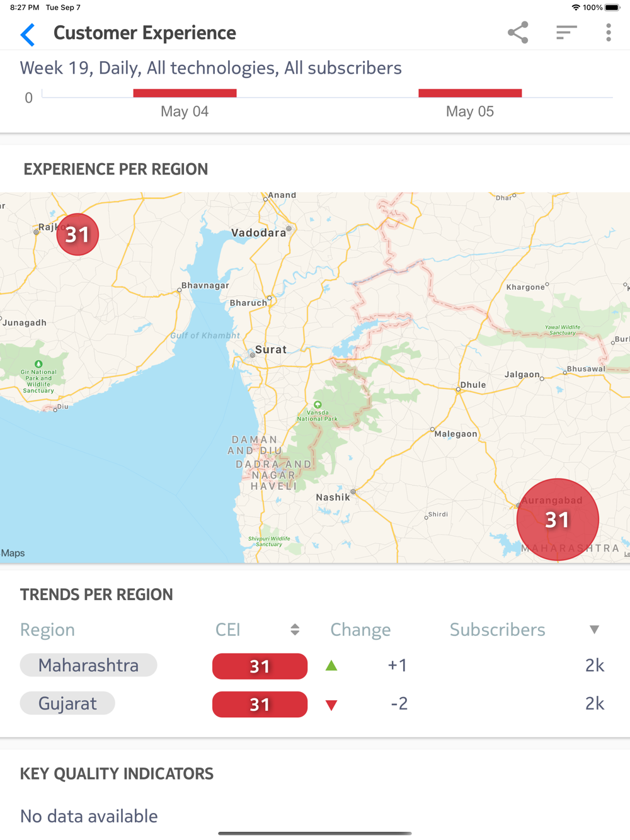Tap the Gir National Park marker
This screenshot has height=840, width=630.
click(38, 364)
